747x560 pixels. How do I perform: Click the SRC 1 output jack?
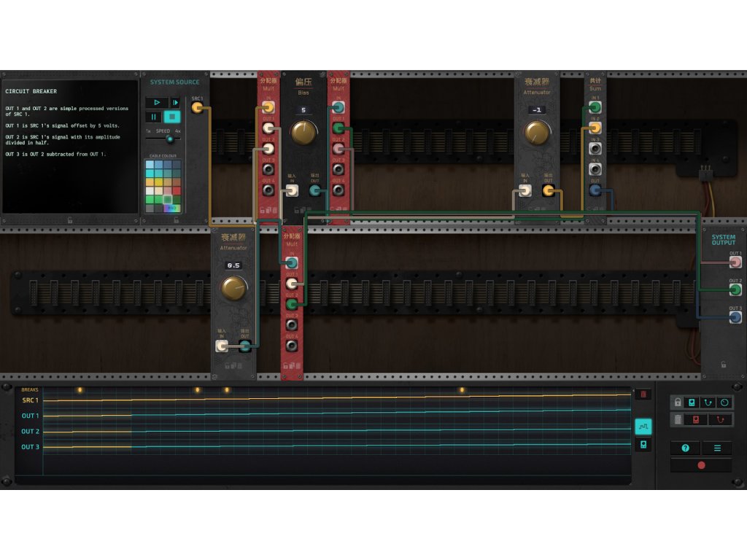[x=197, y=109]
